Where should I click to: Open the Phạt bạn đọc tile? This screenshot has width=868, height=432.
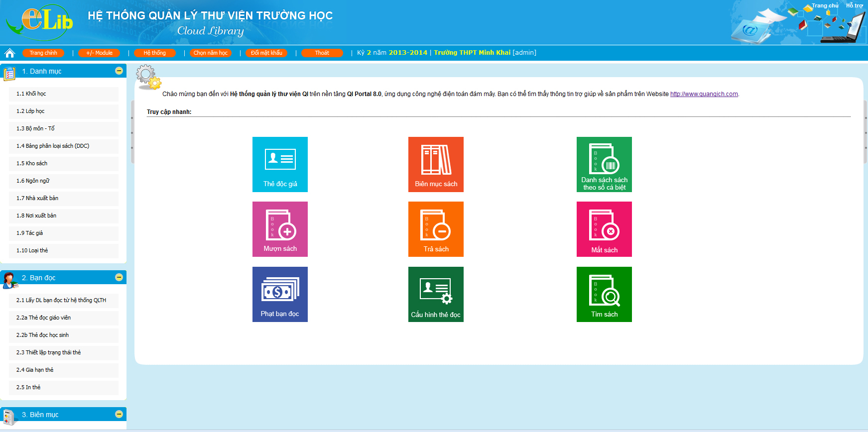click(280, 294)
